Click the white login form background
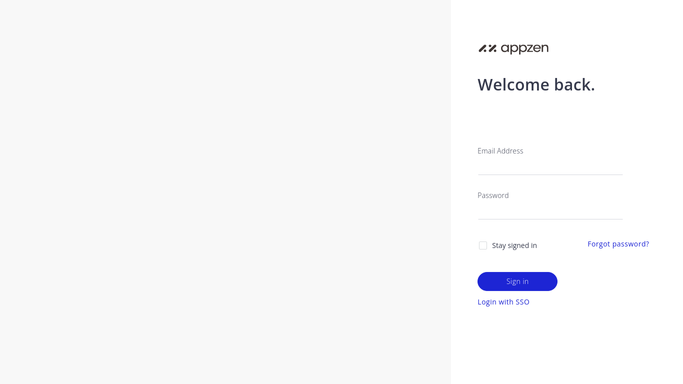683x384 pixels. (x=566, y=348)
